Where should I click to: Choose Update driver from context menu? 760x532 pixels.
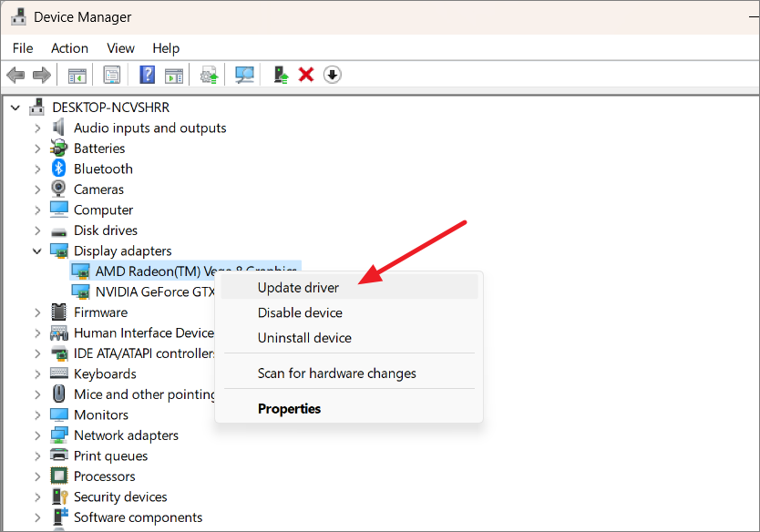pyautogui.click(x=349, y=287)
